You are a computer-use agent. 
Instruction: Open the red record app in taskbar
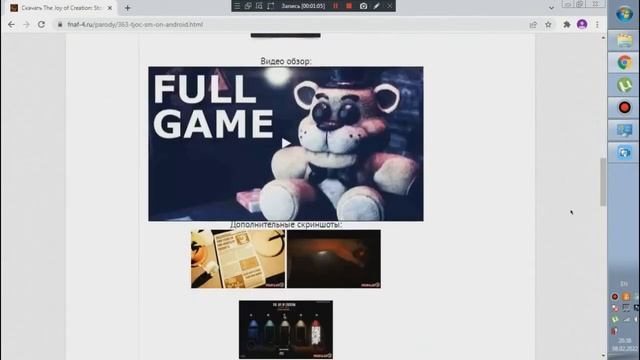click(x=624, y=107)
